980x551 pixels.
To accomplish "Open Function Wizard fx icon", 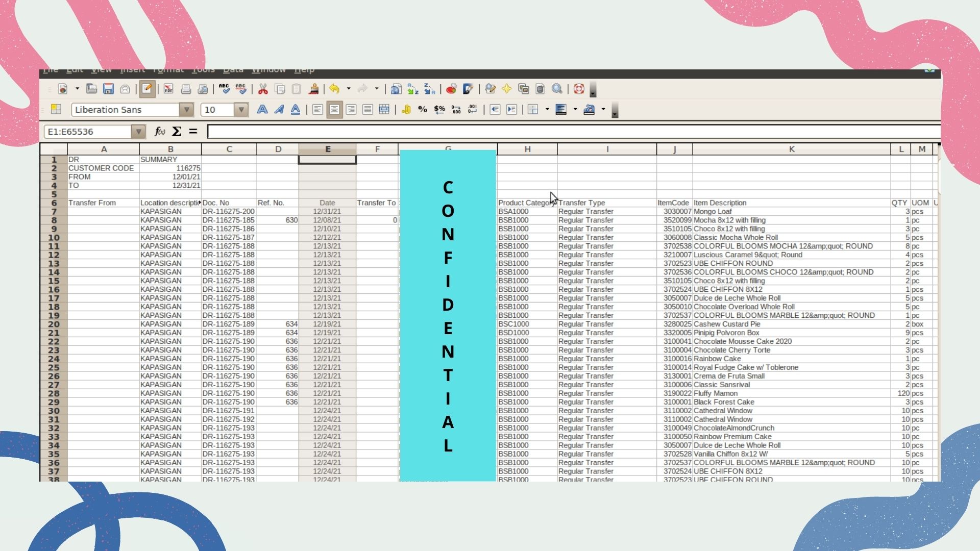I will click(160, 132).
